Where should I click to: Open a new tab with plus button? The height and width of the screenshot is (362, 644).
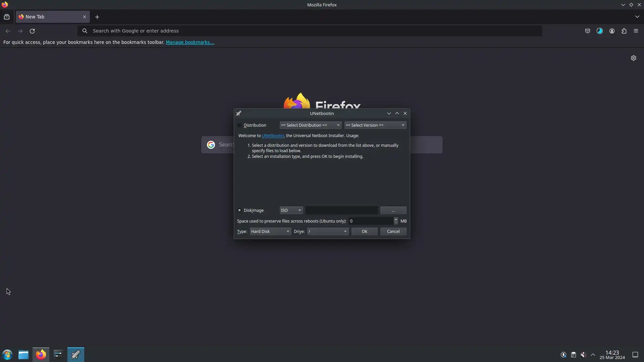97,17
